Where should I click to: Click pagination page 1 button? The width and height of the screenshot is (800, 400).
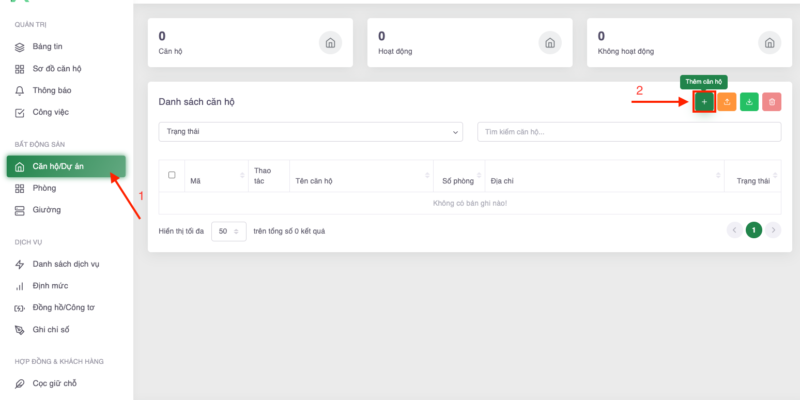tap(753, 230)
